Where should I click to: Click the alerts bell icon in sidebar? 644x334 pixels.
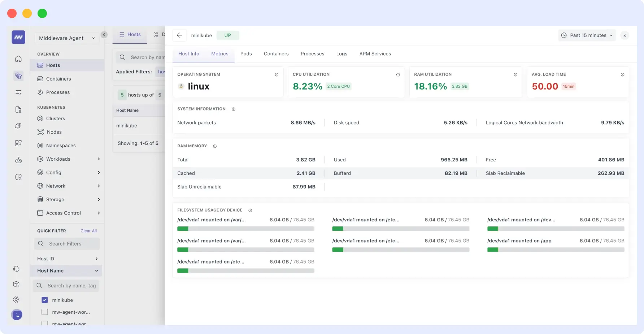pos(18,126)
